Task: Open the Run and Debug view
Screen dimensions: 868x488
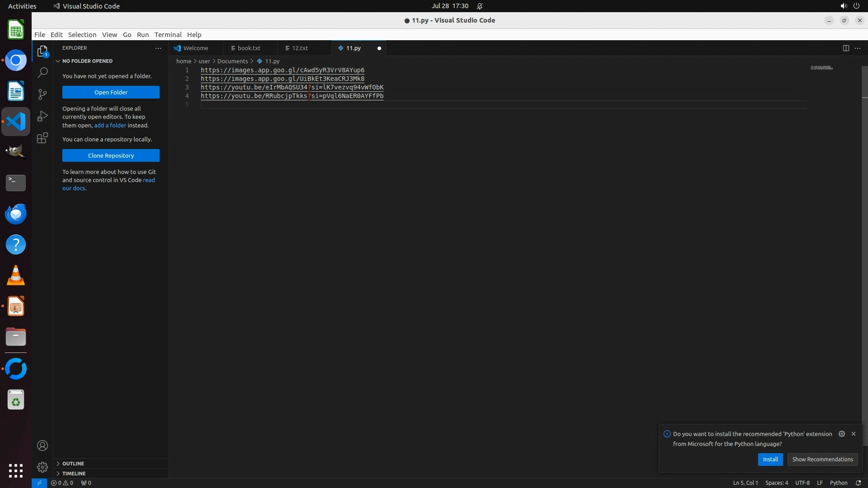Action: click(42, 116)
